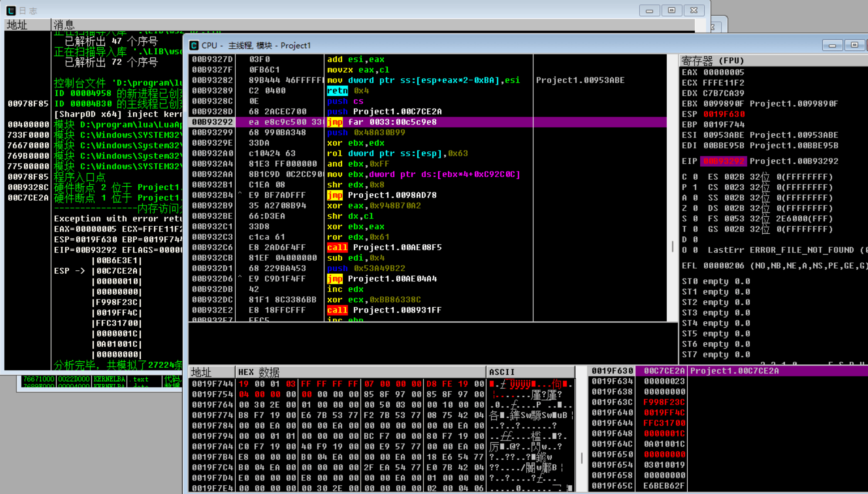This screenshot has width=868, height=494.
Task: Click the HEX 数据 column header
Action: coord(259,372)
